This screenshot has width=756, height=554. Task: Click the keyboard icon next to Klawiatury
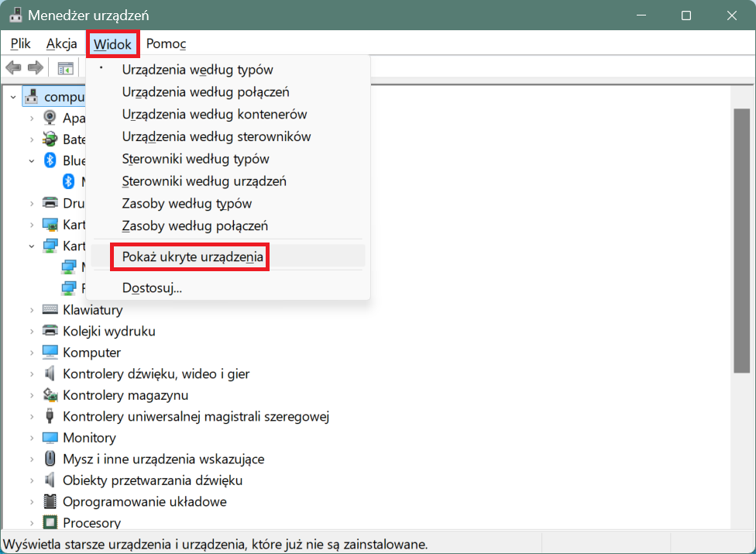point(50,310)
